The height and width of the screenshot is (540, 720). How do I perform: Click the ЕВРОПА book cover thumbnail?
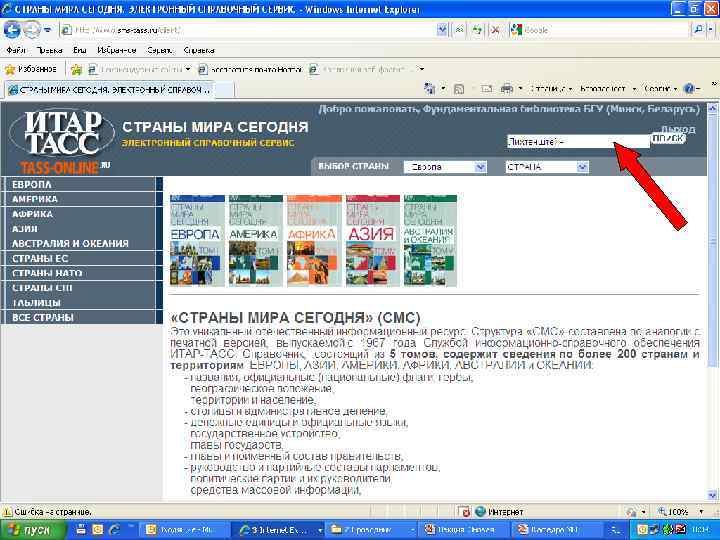tap(197, 241)
